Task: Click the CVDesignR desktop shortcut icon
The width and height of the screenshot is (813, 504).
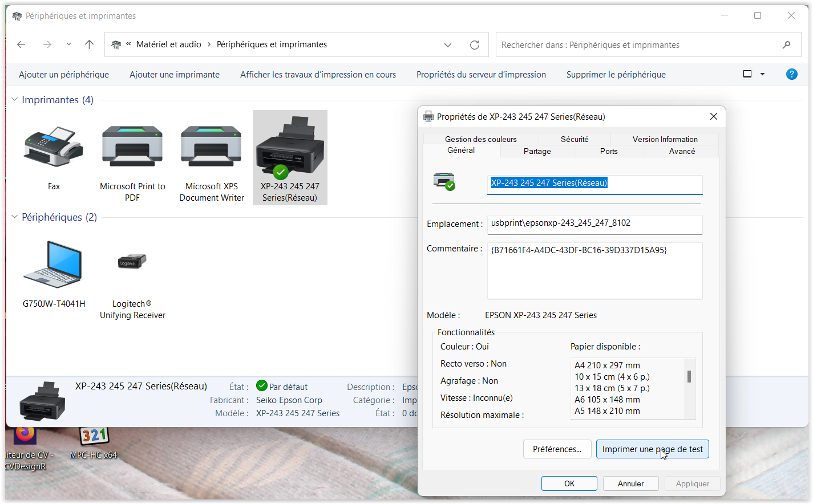Action: (25, 449)
